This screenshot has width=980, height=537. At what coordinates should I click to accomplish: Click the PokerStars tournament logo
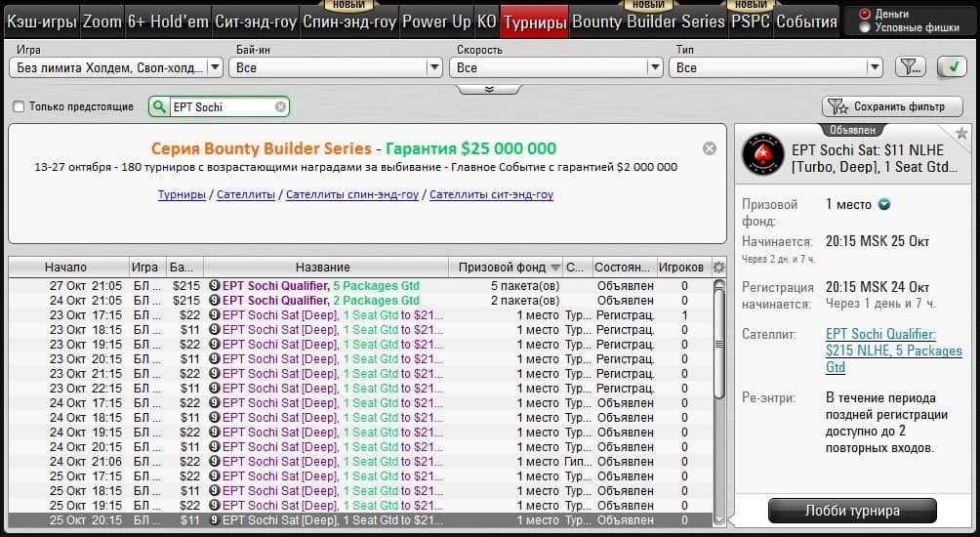[x=762, y=154]
